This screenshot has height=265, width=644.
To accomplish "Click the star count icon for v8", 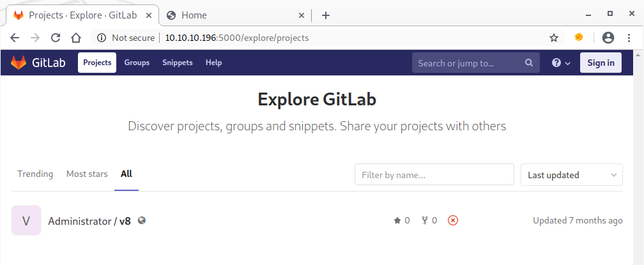I will click(x=397, y=221).
